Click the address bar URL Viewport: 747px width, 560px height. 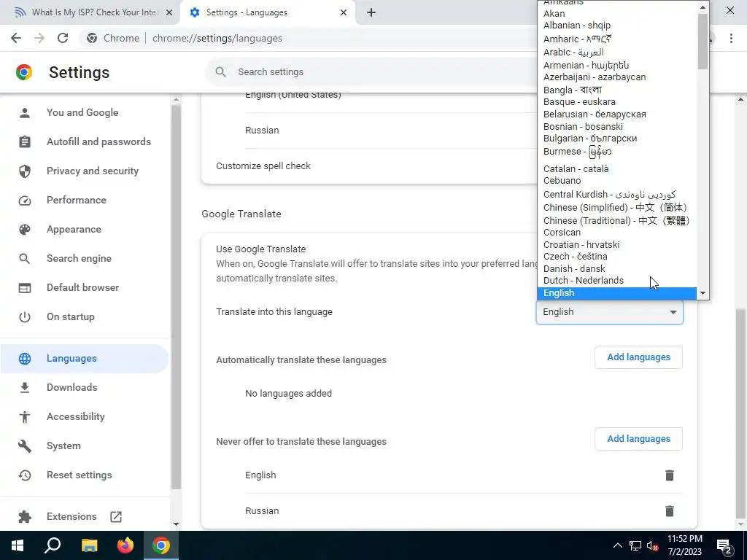pyautogui.click(x=217, y=38)
